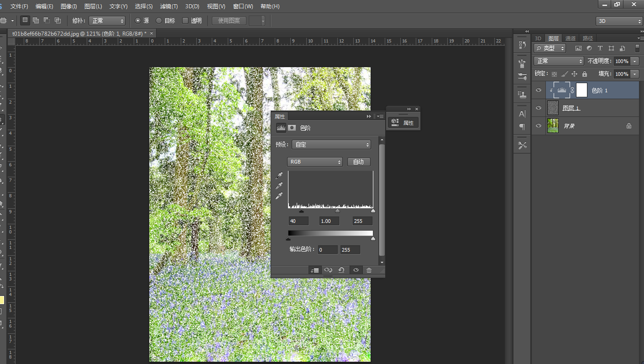The image size is (644, 364).
Task: View previous state icon in Properties
Action: 328,270
